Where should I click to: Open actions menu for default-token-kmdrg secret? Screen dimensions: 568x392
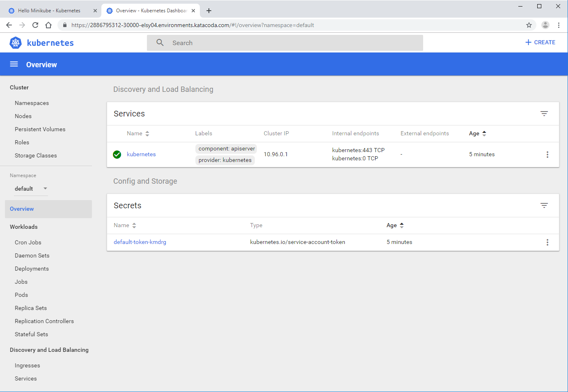tap(547, 242)
